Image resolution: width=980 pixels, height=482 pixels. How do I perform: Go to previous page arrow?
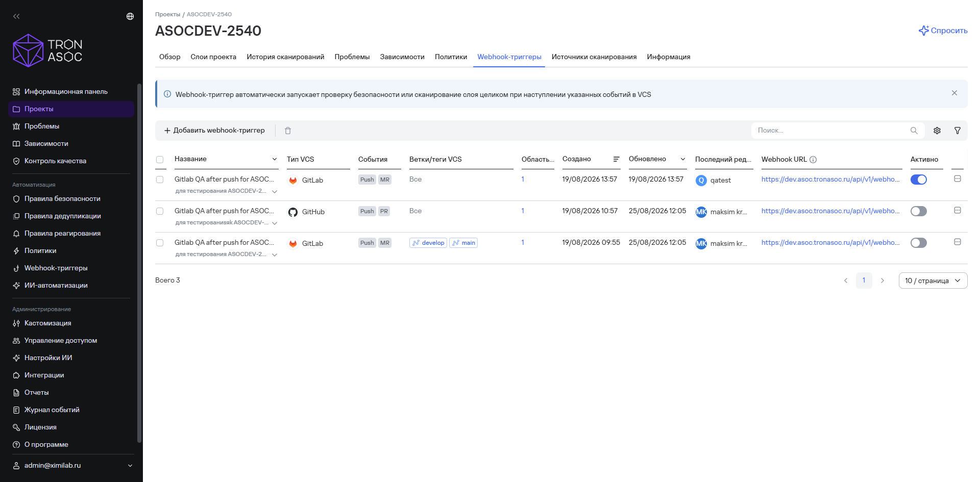click(846, 281)
